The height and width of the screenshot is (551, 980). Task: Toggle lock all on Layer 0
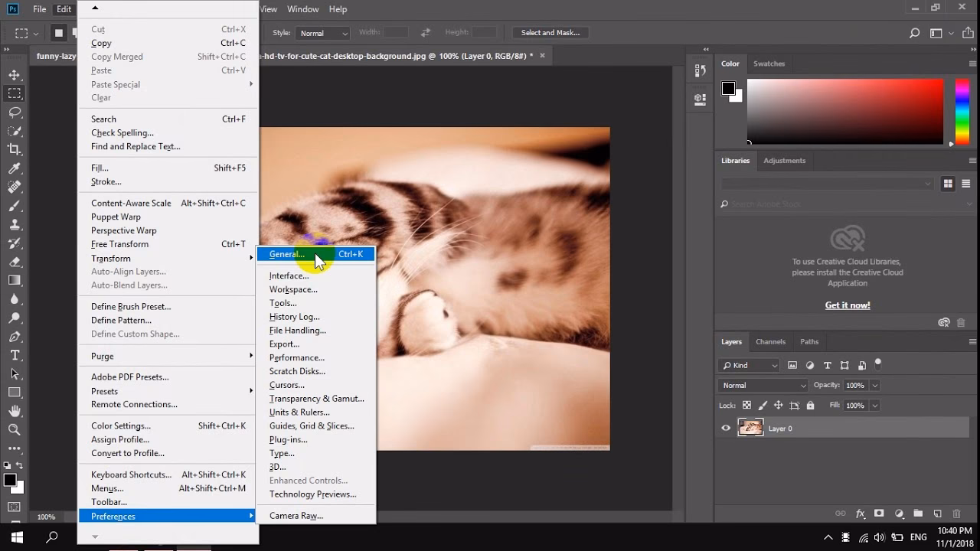point(812,405)
